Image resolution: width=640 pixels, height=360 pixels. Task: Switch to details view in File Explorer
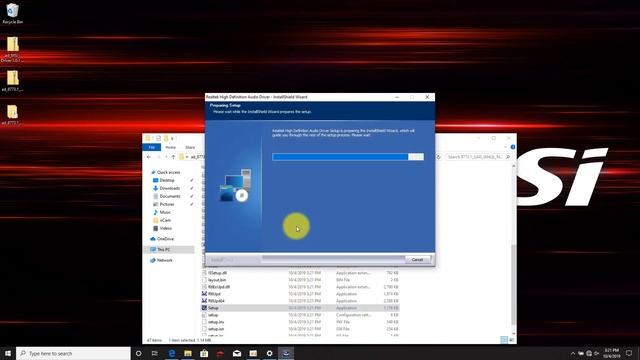(504, 340)
